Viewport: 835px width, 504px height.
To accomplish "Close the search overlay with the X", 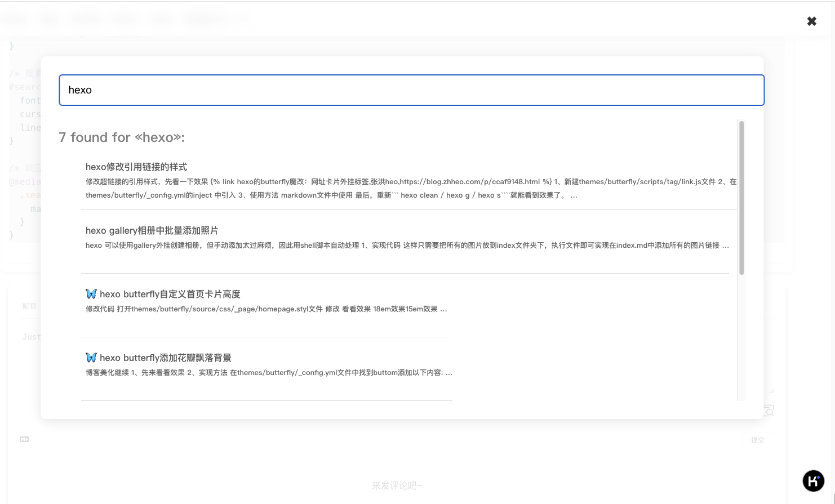I will (811, 21).
